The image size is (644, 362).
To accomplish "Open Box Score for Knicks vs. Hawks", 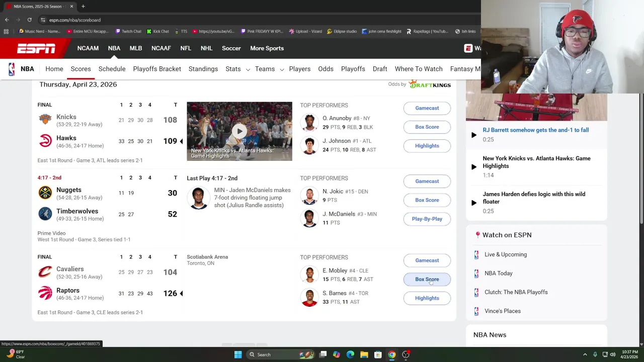I will [x=427, y=127].
